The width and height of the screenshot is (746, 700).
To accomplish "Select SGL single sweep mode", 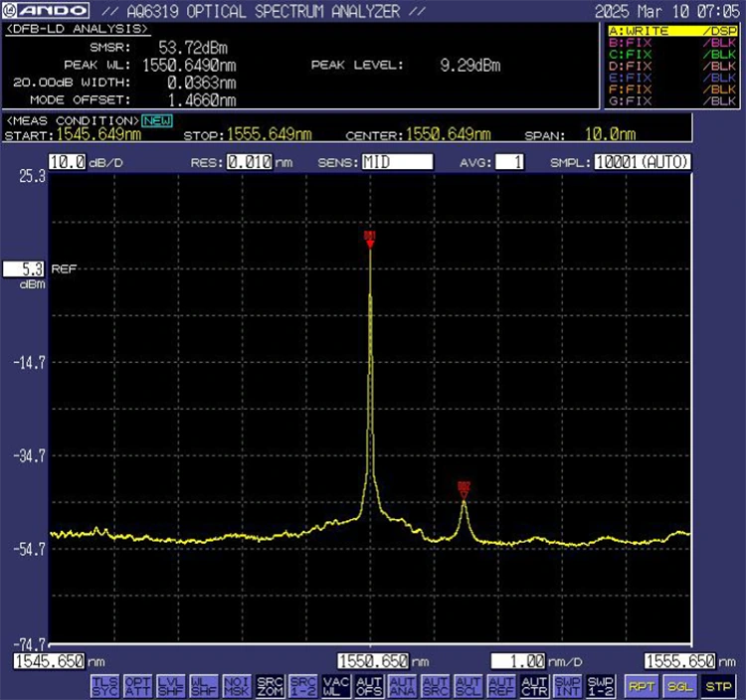I will pos(678,685).
